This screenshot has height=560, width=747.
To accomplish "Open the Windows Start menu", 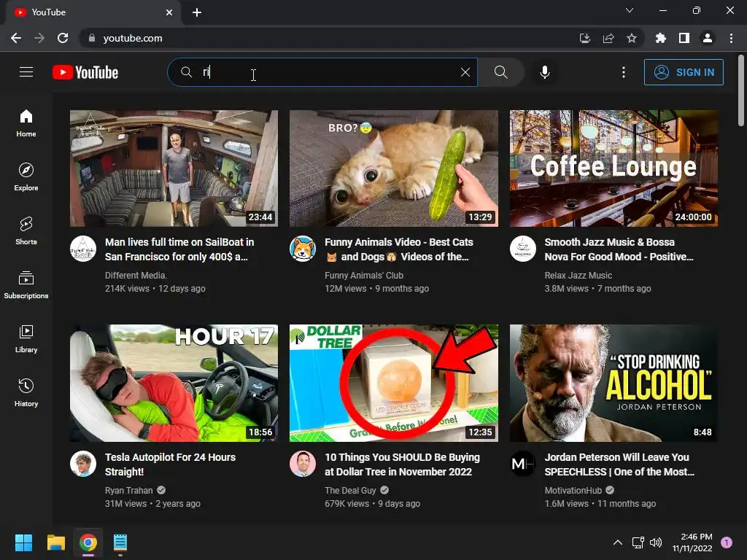I will 23,542.
